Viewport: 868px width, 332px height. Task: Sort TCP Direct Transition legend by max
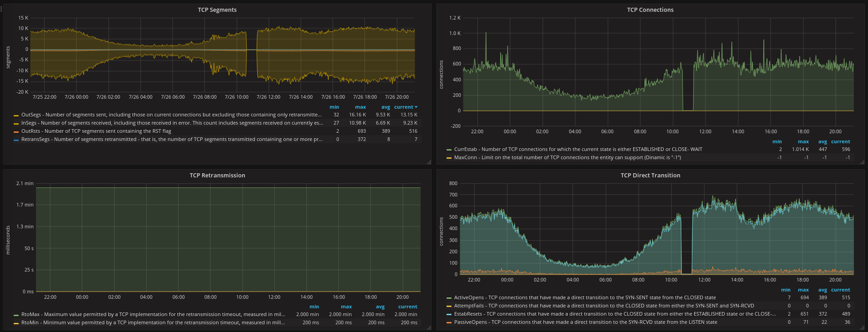click(x=803, y=290)
